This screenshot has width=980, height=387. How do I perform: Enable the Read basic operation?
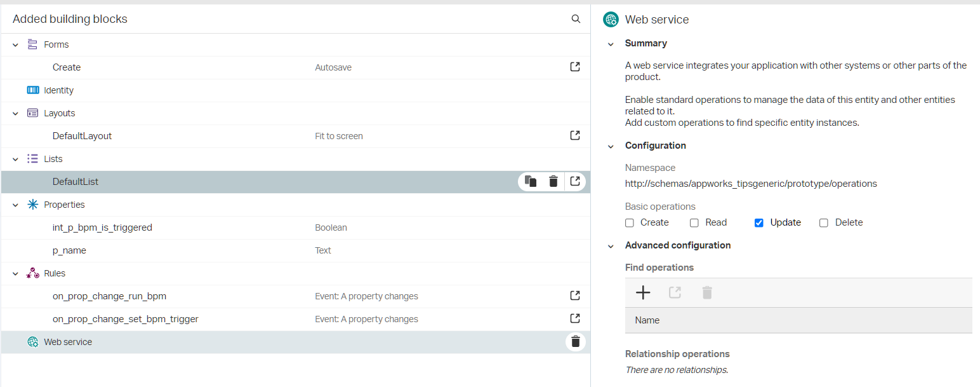tap(694, 223)
